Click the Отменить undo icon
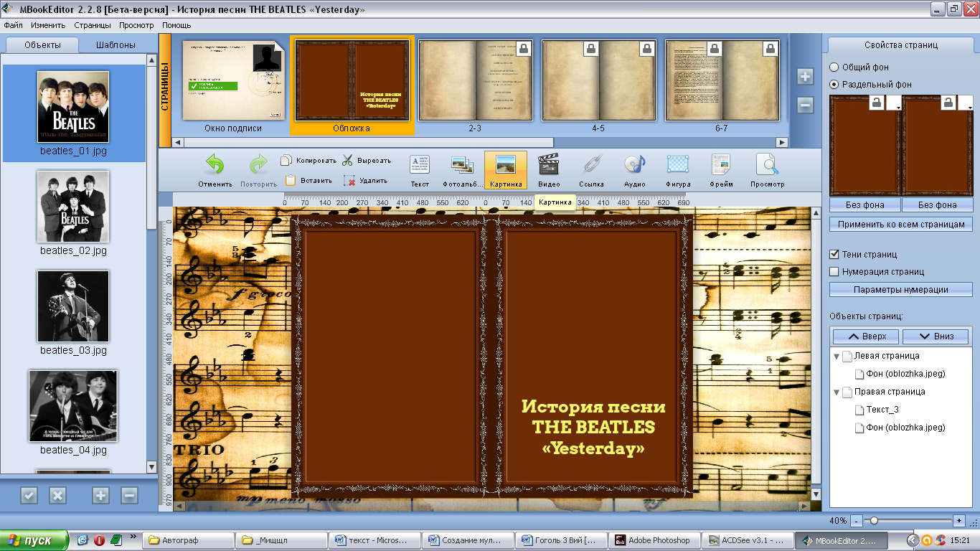The height and width of the screenshot is (551, 980). (215, 165)
